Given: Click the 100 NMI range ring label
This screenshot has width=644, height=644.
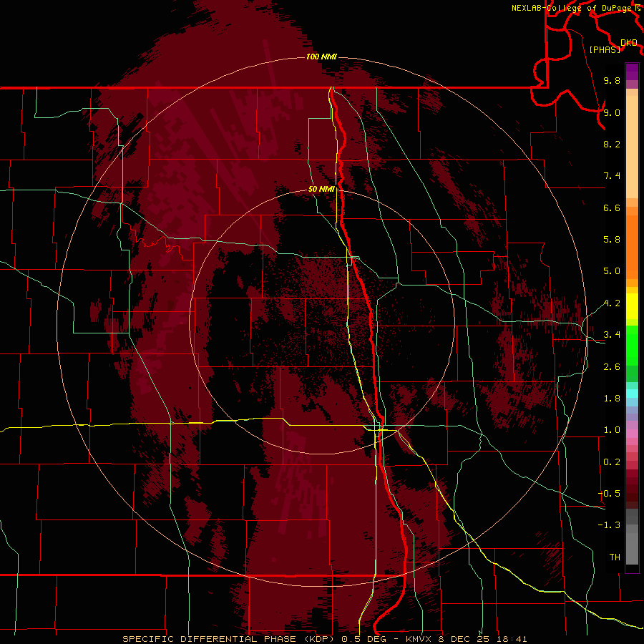Looking at the screenshot, I should click(x=321, y=57).
